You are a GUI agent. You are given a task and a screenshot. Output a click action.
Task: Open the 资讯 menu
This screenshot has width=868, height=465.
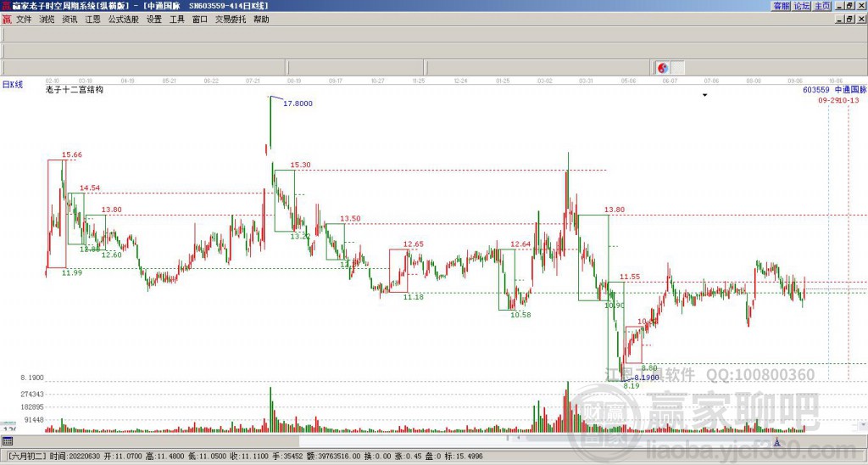tap(70, 20)
